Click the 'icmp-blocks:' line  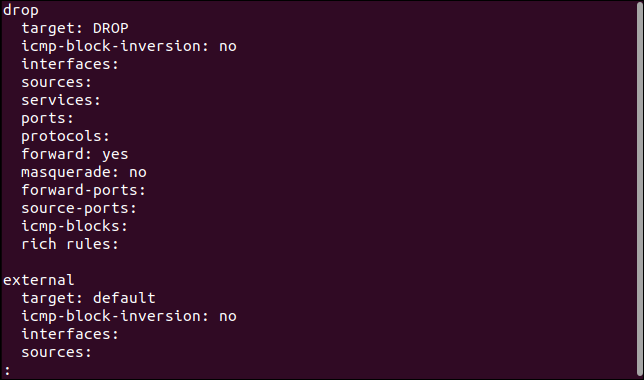[x=74, y=226]
